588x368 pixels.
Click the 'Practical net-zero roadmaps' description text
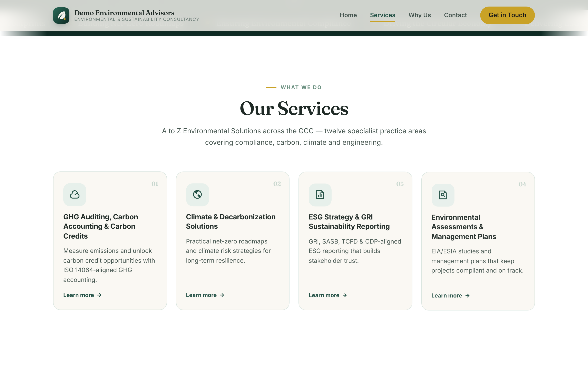coord(228,251)
